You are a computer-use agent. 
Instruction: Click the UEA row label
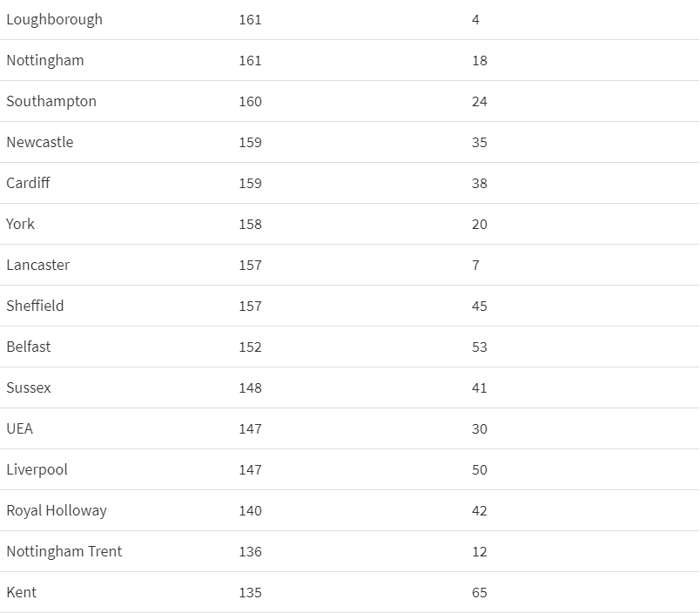[20, 428]
